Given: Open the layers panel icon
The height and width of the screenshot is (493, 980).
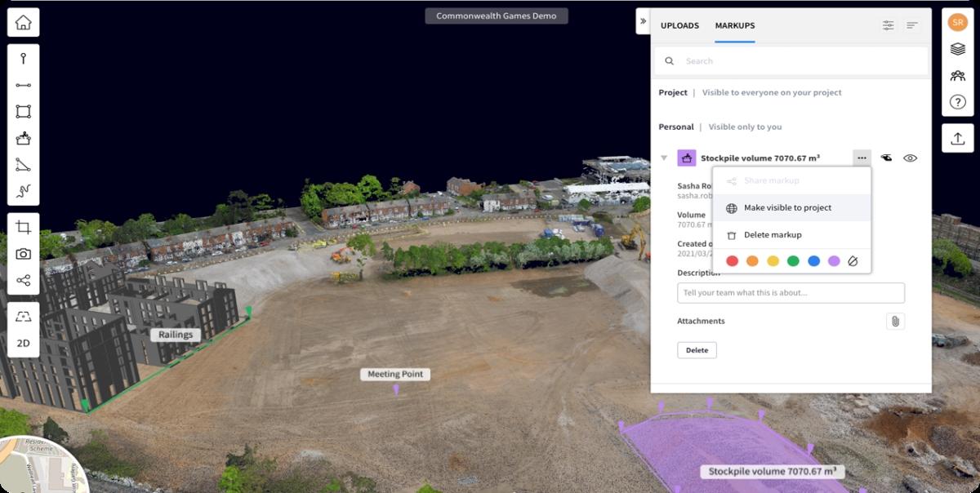Looking at the screenshot, I should click(x=957, y=49).
